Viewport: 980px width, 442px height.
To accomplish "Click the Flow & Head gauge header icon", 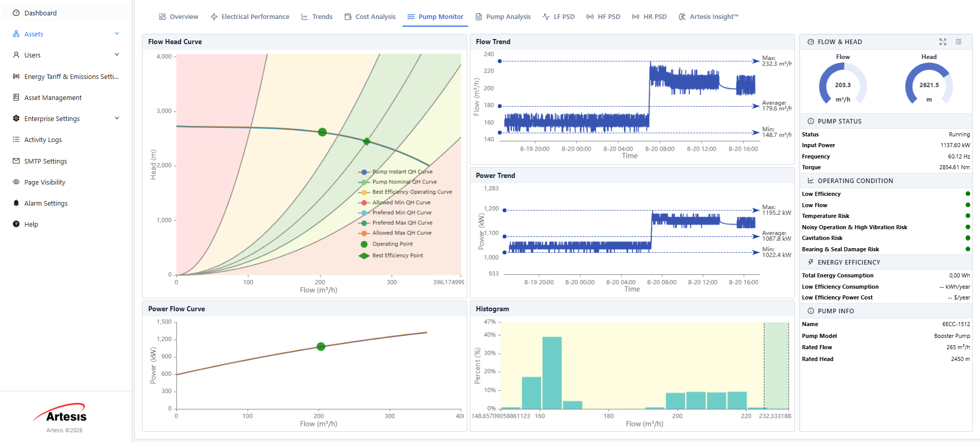I will point(811,42).
